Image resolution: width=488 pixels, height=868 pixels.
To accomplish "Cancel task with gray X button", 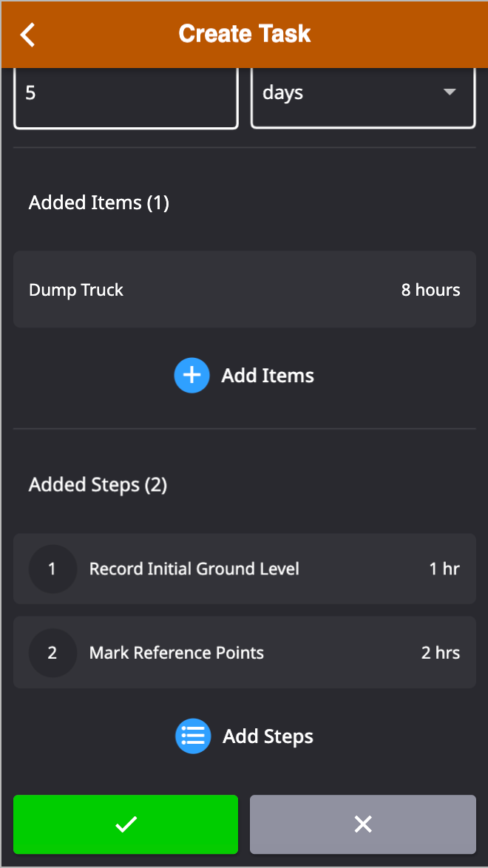I will pos(363,824).
